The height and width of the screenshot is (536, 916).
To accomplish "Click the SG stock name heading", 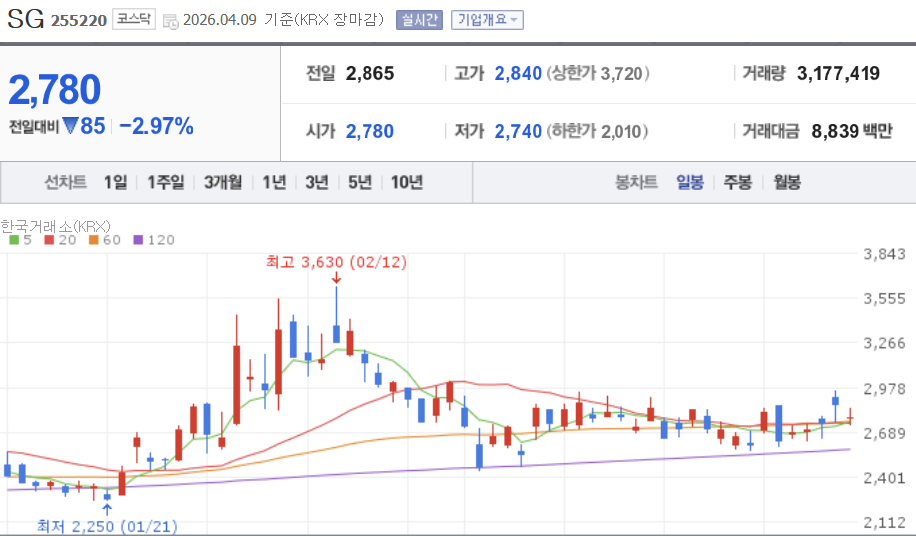I will point(26,19).
